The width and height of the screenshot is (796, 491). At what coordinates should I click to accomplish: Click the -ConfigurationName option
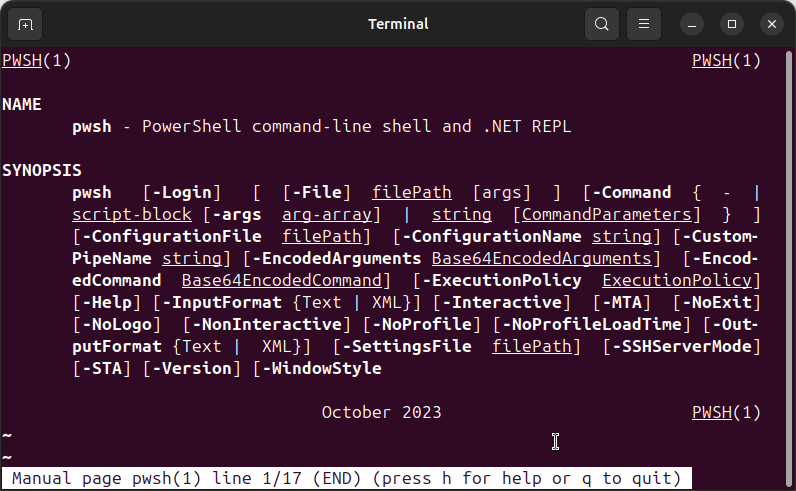[492, 237]
